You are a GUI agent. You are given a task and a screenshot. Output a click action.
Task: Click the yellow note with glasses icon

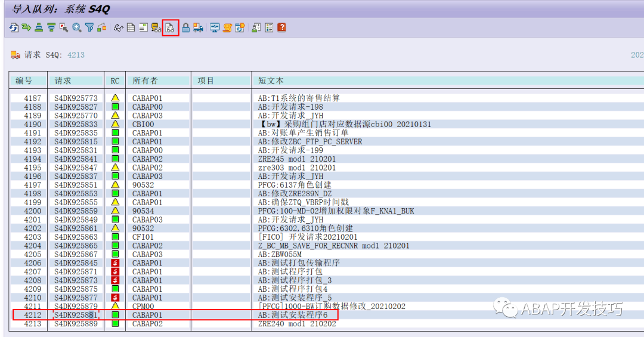click(x=156, y=27)
